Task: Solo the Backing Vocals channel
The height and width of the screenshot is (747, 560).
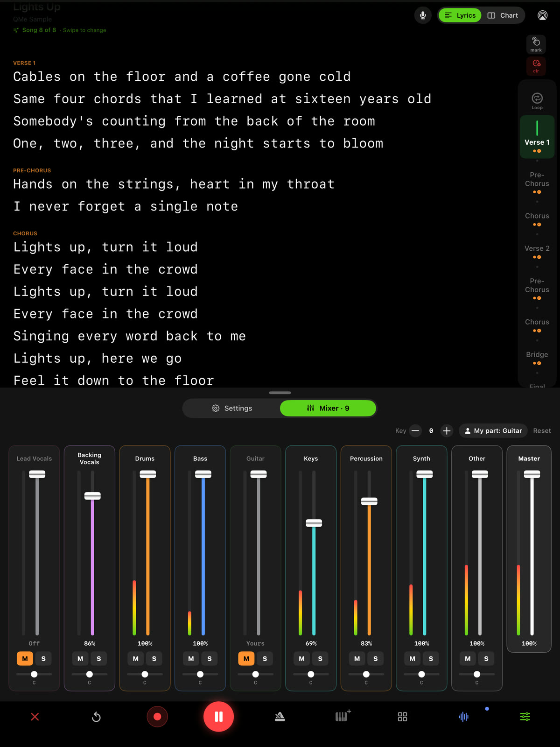Action: [x=99, y=659]
